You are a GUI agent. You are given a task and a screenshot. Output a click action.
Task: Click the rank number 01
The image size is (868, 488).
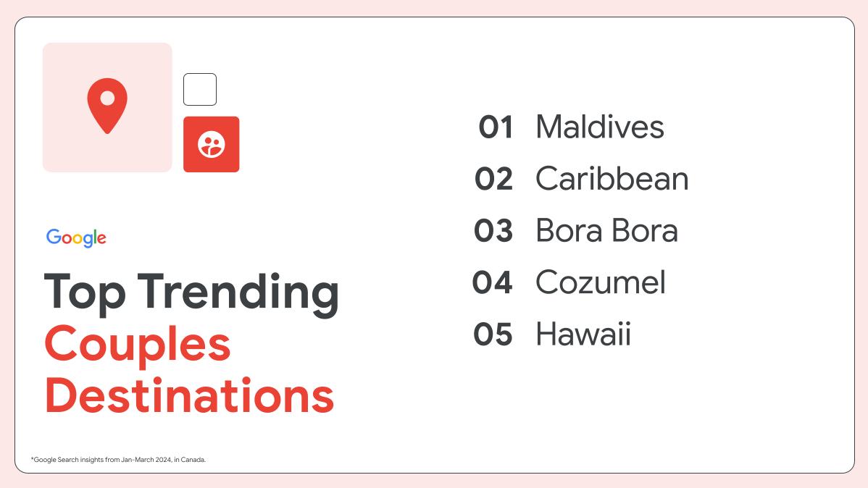pyautogui.click(x=496, y=127)
